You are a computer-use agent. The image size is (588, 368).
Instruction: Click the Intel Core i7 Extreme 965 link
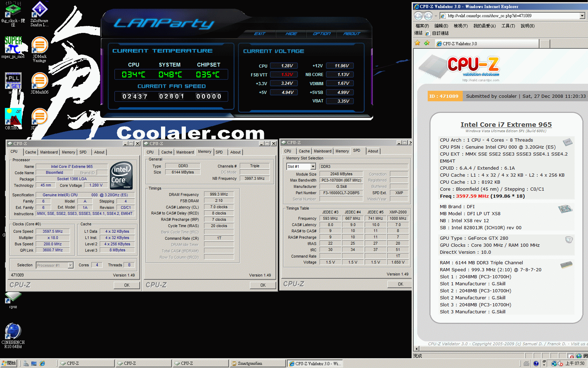[x=506, y=124]
